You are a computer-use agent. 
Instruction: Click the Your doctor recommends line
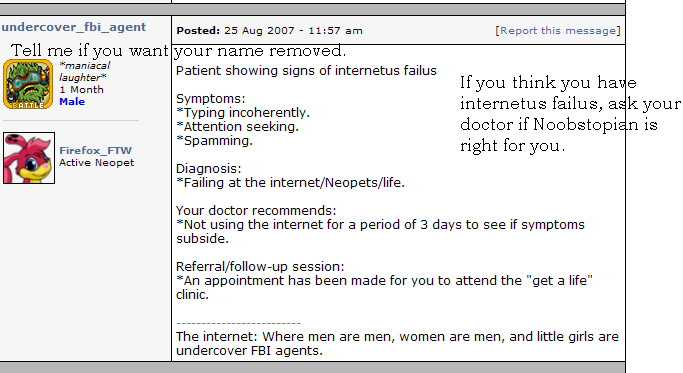coord(256,210)
